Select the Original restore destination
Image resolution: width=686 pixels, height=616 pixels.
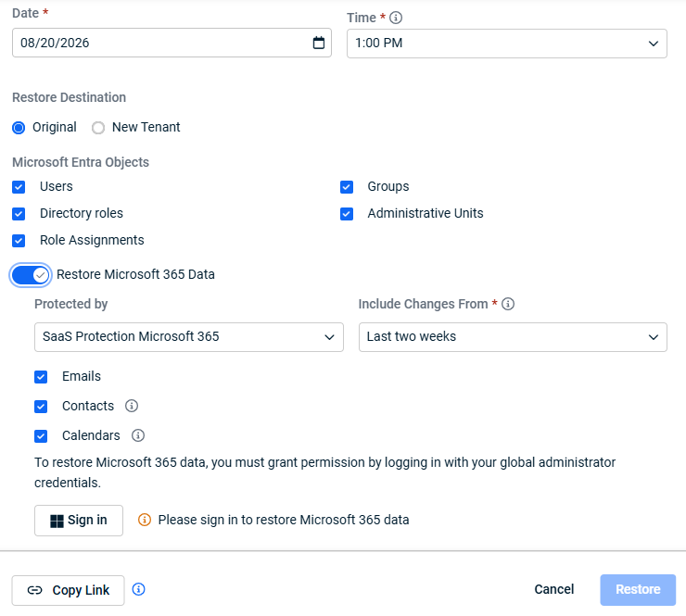click(19, 128)
